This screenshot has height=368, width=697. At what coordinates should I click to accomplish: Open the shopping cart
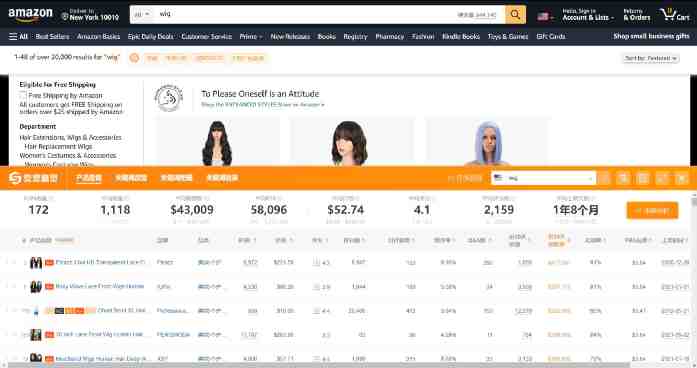[675, 15]
